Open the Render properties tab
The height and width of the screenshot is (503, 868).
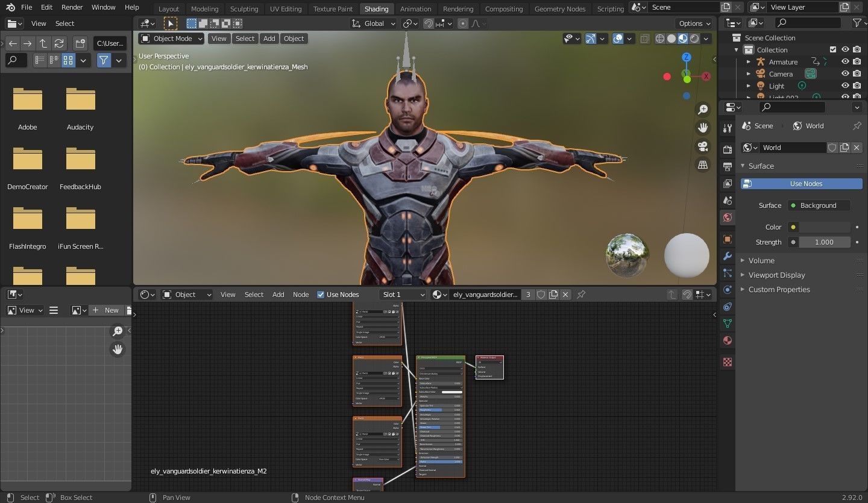(x=728, y=148)
